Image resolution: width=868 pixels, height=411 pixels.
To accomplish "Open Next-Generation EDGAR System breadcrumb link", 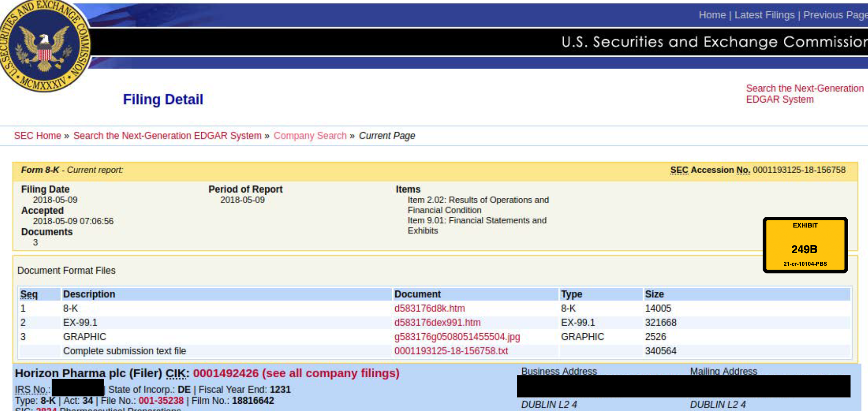I will [167, 136].
